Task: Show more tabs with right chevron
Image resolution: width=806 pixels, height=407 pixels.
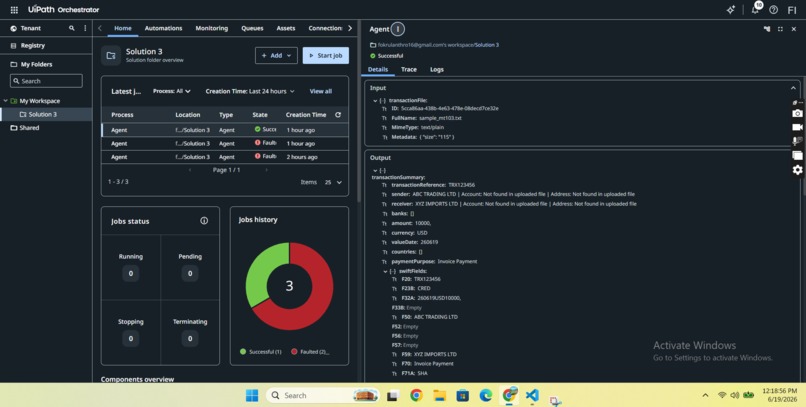Action: [x=350, y=28]
